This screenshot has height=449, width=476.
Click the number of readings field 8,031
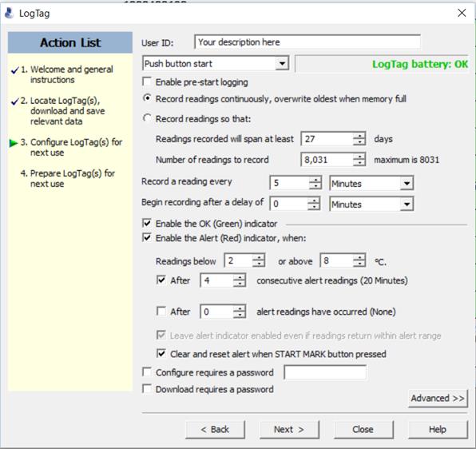(327, 159)
